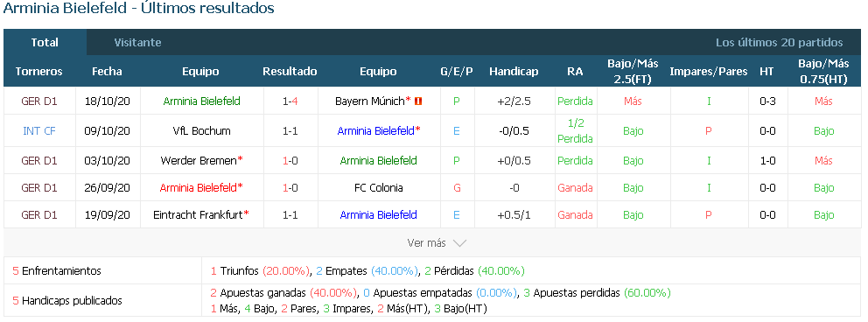Click the Resultado column header
This screenshot has height=322, width=868.
click(x=290, y=72)
